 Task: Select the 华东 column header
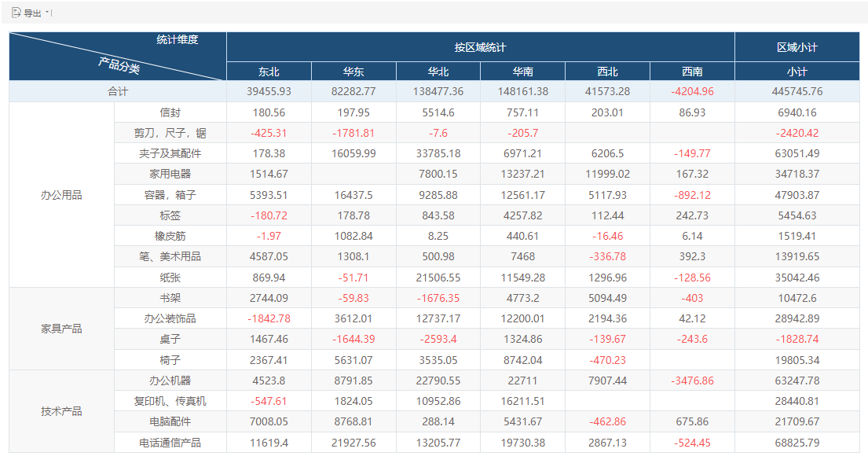[353, 72]
